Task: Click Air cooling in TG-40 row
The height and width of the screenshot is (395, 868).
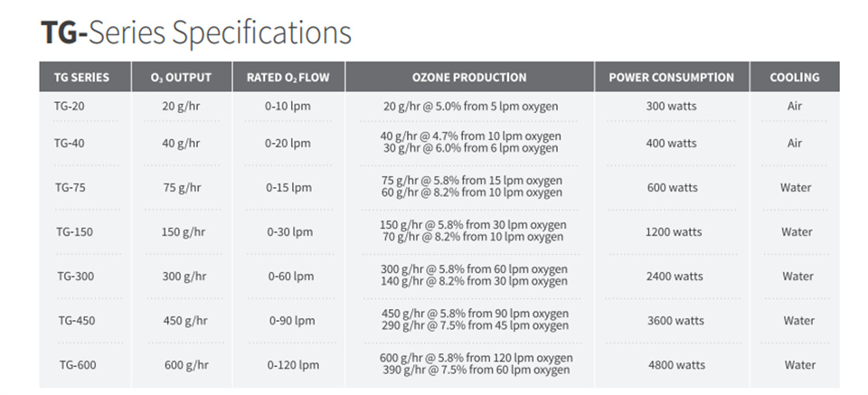Action: pos(795,144)
